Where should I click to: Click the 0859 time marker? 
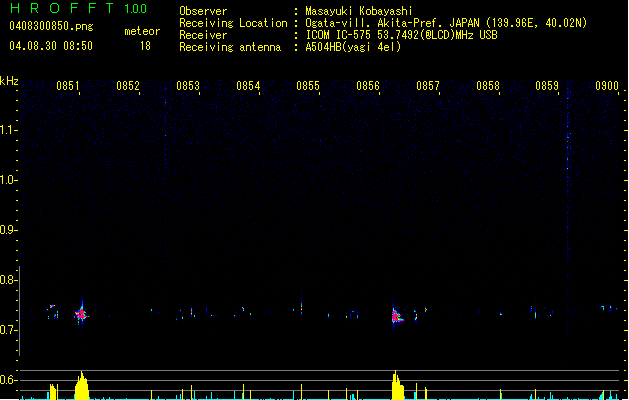click(547, 86)
